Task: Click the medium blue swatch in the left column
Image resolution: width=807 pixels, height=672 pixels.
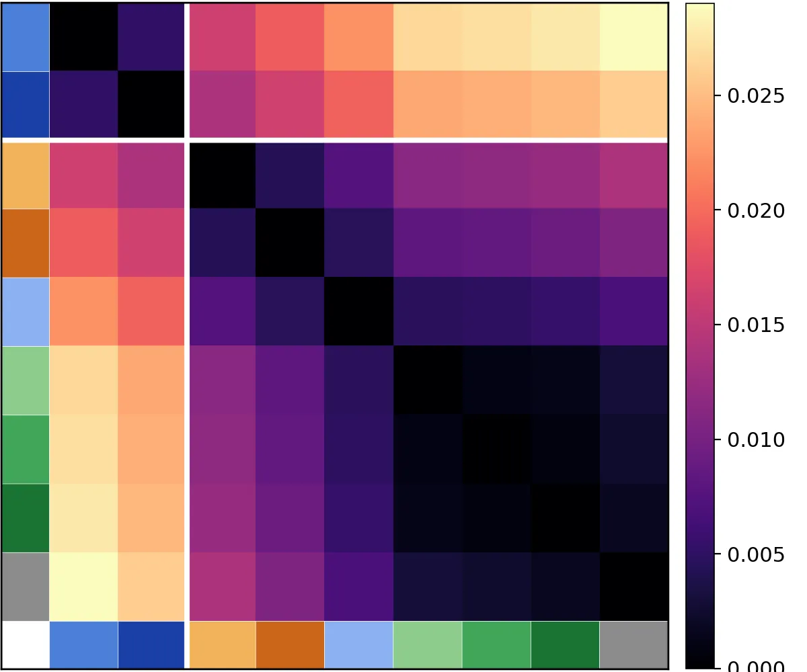Action: pos(26,37)
